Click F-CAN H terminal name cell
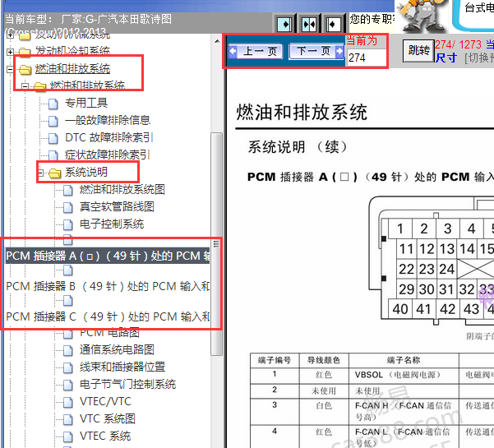This screenshot has width=494, height=448. click(404, 412)
